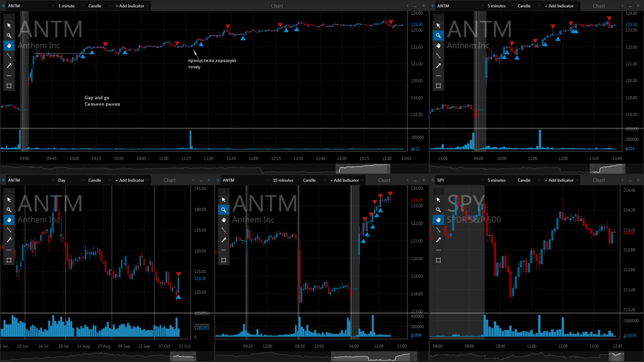The width and height of the screenshot is (644, 362).
Task: Select the pointer tool in the ANTM Day chart
Action: (x=9, y=200)
